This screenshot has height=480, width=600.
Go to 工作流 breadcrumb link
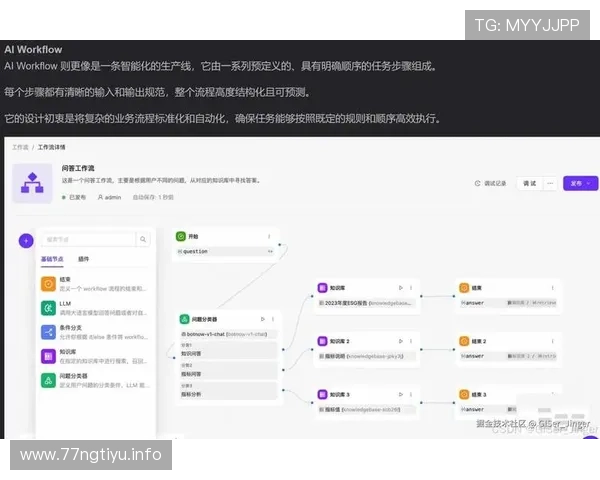click(x=20, y=147)
